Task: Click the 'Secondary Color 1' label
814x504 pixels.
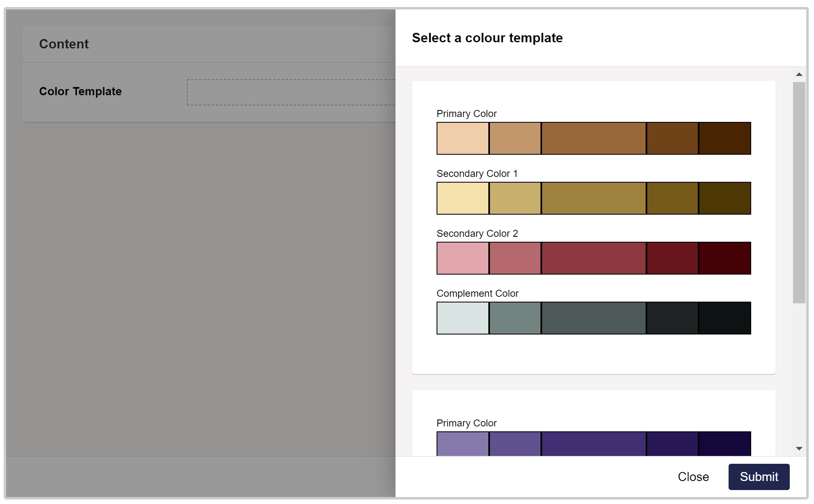Action: 477,174
